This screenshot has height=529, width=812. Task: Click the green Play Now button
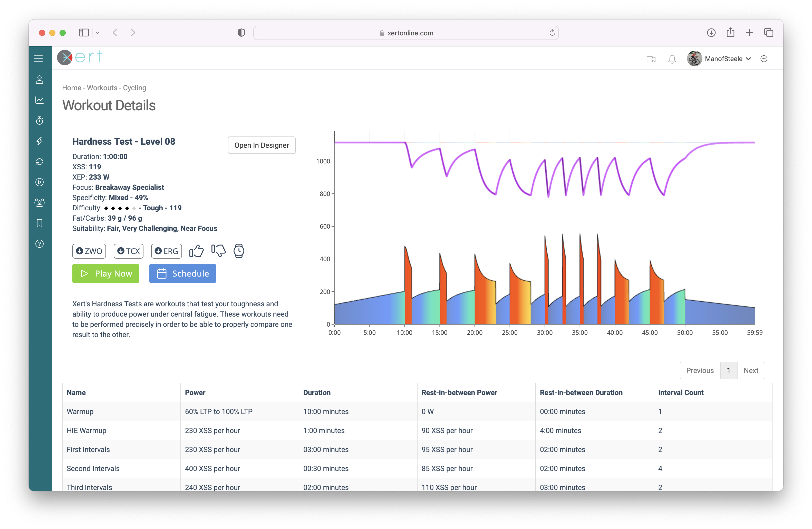(x=106, y=273)
